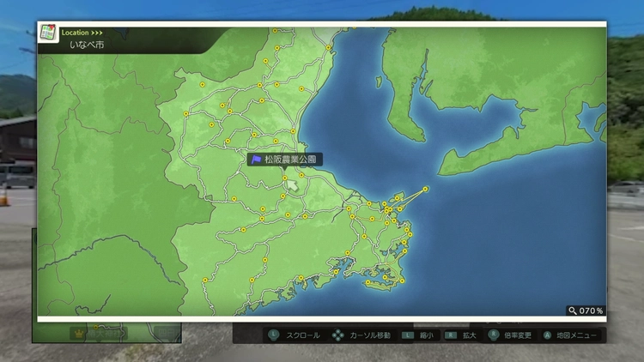The width and height of the screenshot is (644, 362).
Task: Click the A button icon for 地図メニュー
Action: coord(546,335)
